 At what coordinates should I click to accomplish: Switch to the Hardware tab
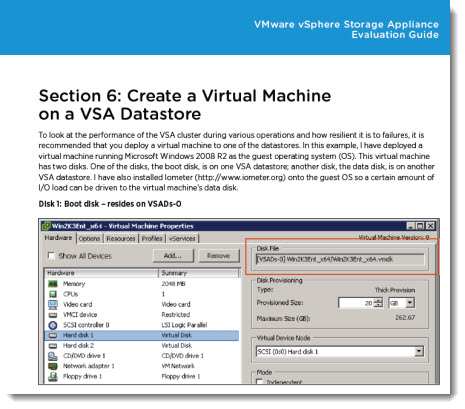[x=59, y=238]
